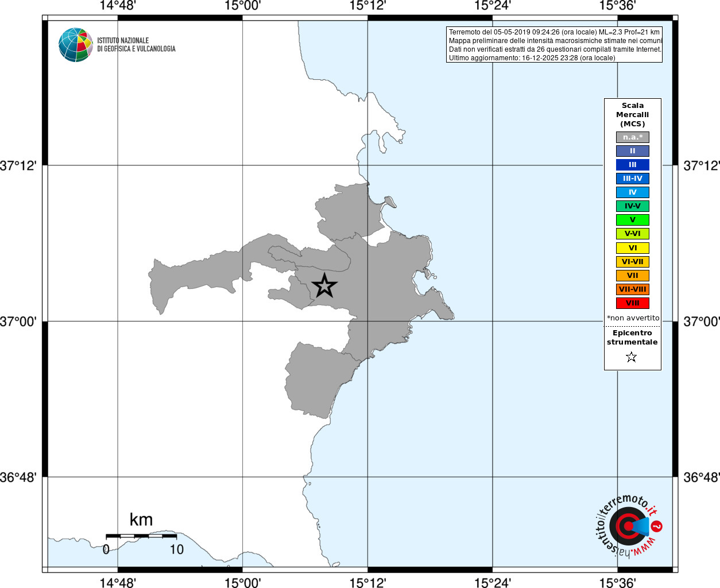Screen dimensions: 720x588
Task: Click top axis label 15°24'
Action: (493, 6)
